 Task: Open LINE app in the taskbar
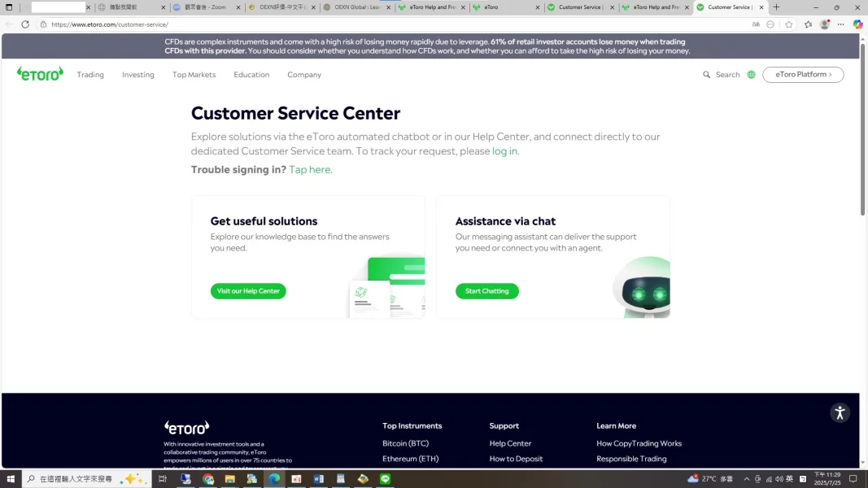tap(386, 478)
